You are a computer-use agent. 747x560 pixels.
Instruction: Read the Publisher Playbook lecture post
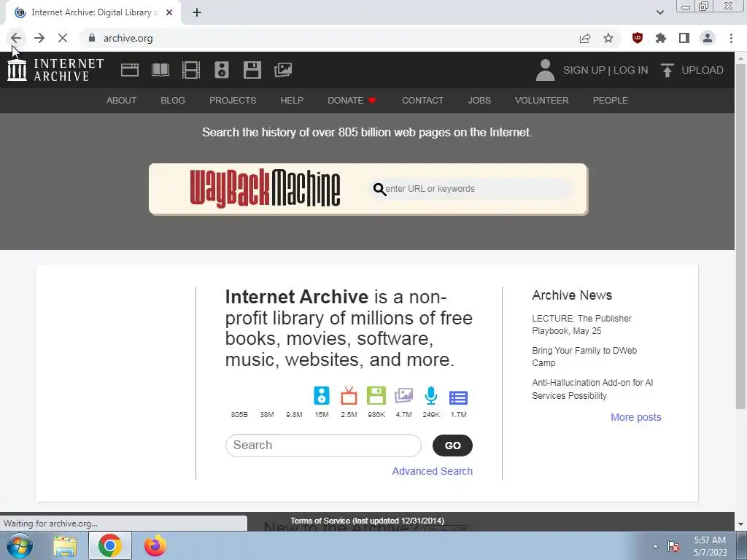[581, 324]
